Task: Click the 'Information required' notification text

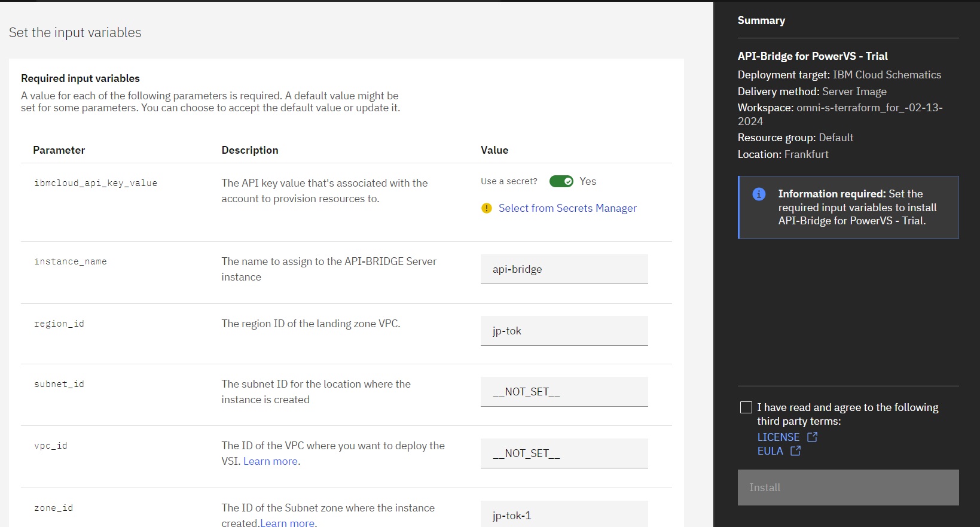Action: tap(857, 207)
